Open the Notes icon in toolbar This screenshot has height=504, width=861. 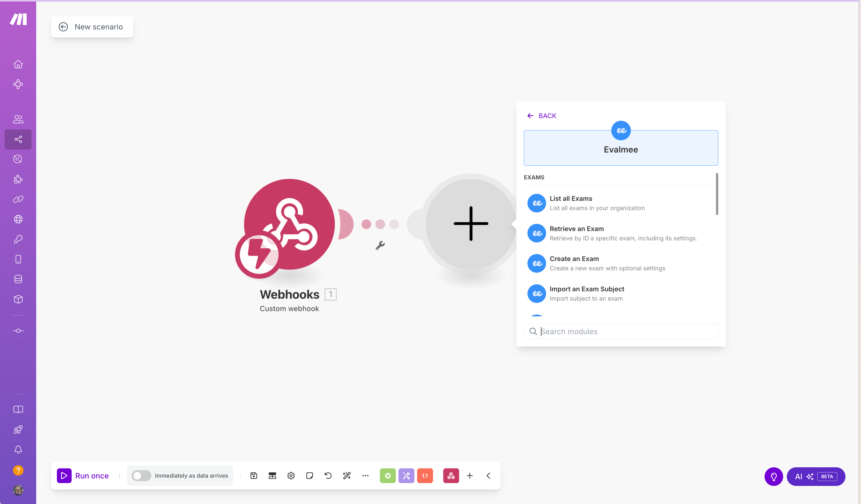[x=309, y=476]
